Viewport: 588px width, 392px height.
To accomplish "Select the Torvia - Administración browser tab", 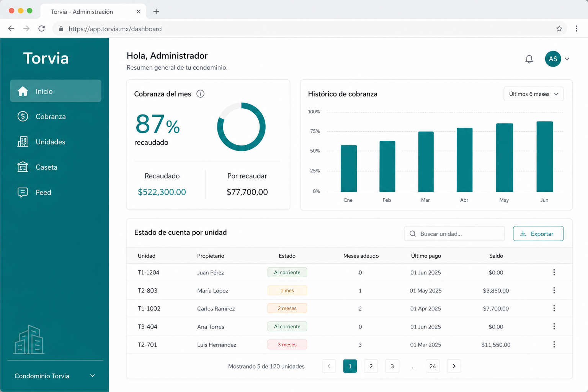I will click(93, 11).
